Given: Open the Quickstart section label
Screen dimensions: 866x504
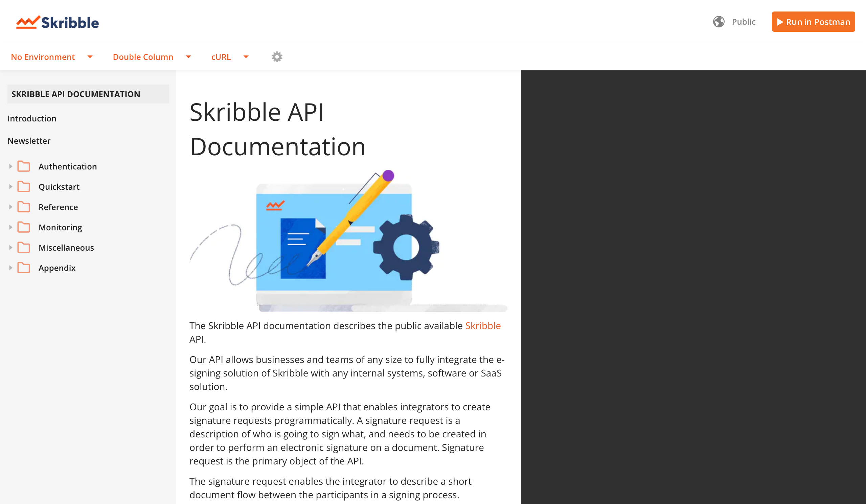Looking at the screenshot, I should (x=59, y=187).
